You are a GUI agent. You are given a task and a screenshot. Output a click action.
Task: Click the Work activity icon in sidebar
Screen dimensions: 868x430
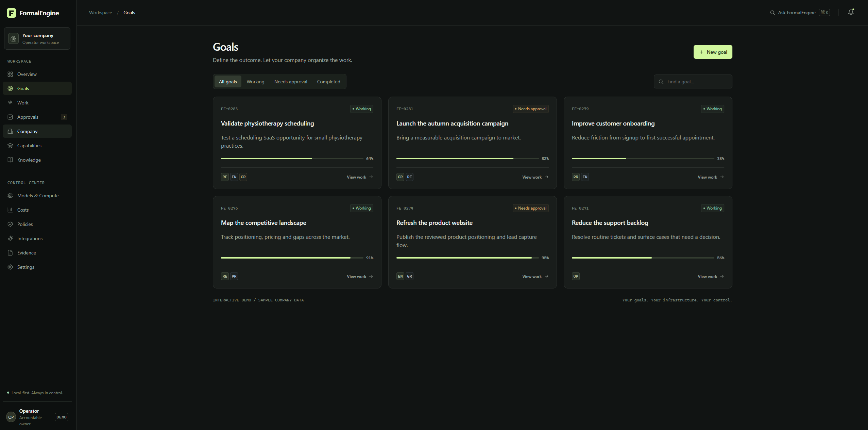(x=10, y=103)
